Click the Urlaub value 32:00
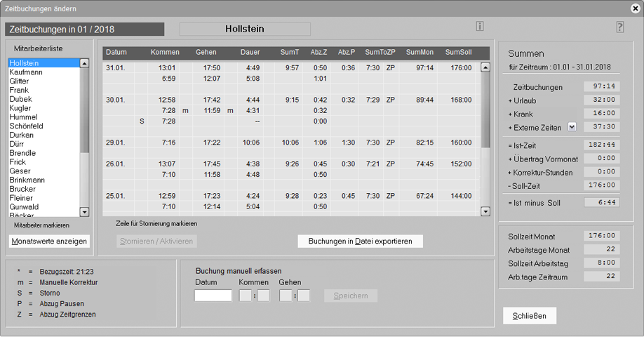The width and height of the screenshot is (644, 337). tap(602, 100)
